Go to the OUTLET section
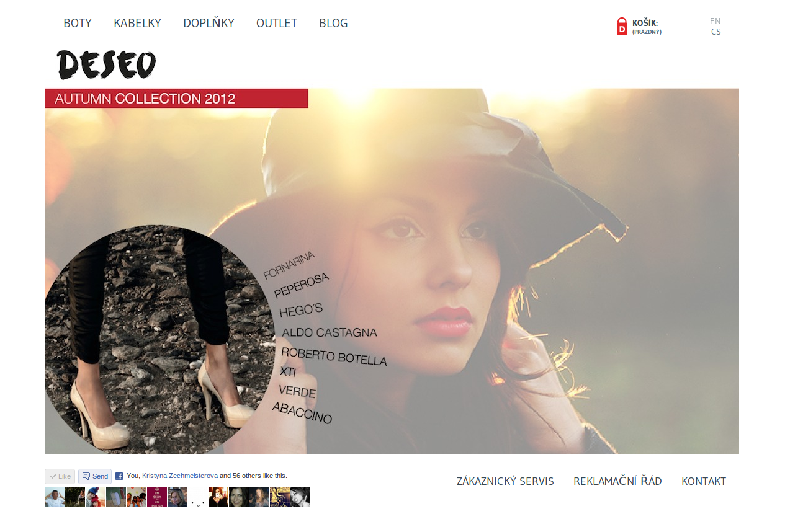Viewport: 785px width, 532px height. (277, 24)
